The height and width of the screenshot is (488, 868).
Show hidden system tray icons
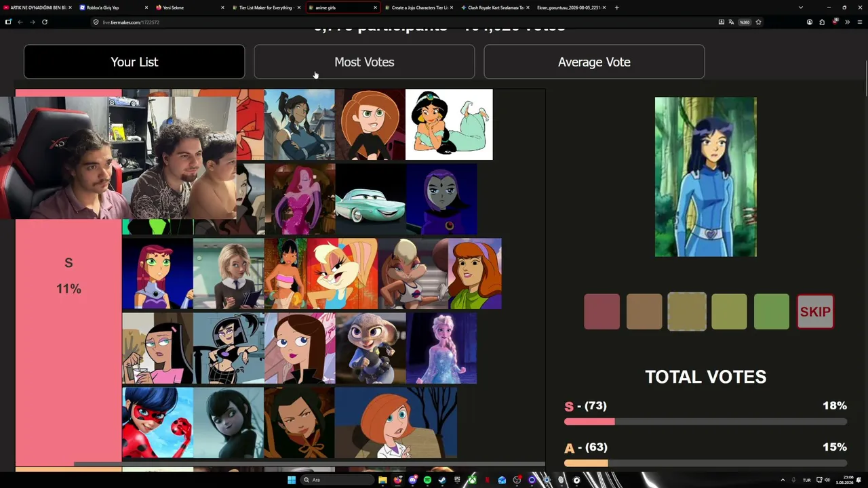[783, 480]
